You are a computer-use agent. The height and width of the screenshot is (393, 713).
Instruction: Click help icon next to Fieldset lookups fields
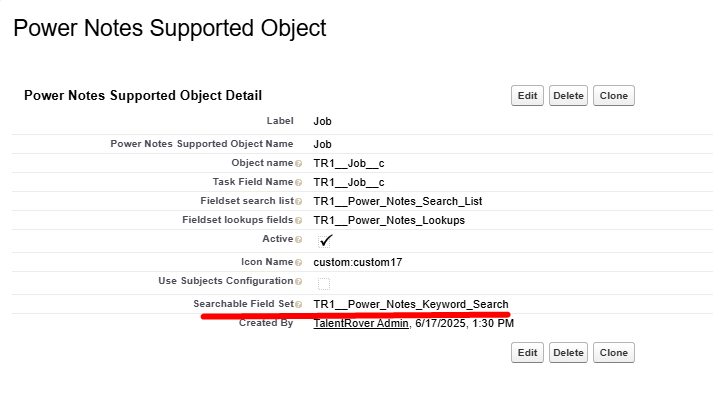point(298,221)
